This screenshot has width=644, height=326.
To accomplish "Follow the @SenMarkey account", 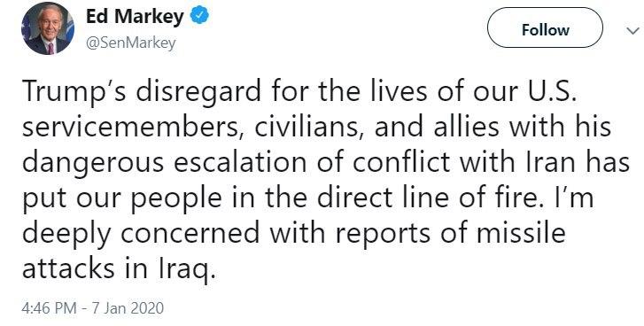I will pos(545,29).
